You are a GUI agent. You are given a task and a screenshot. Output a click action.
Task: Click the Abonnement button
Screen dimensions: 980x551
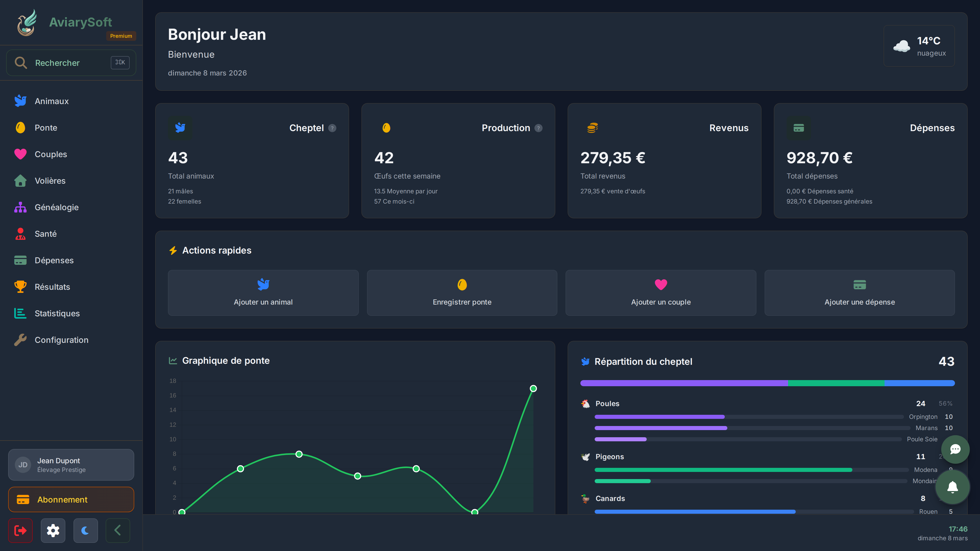[x=71, y=499]
